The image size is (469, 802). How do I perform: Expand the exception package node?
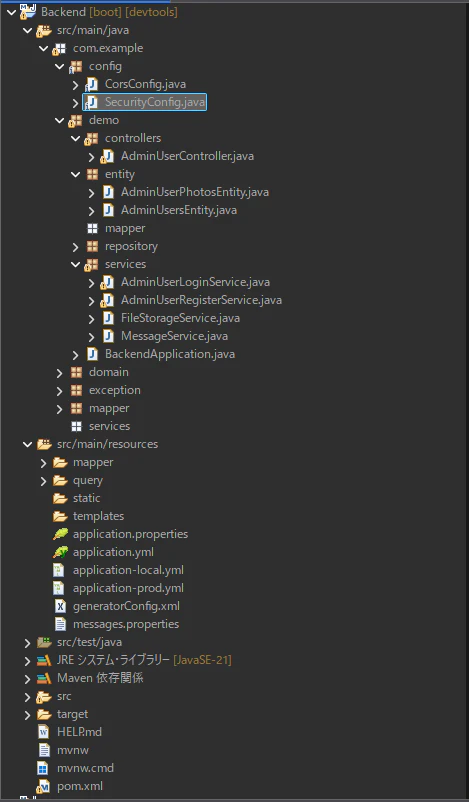(59, 390)
